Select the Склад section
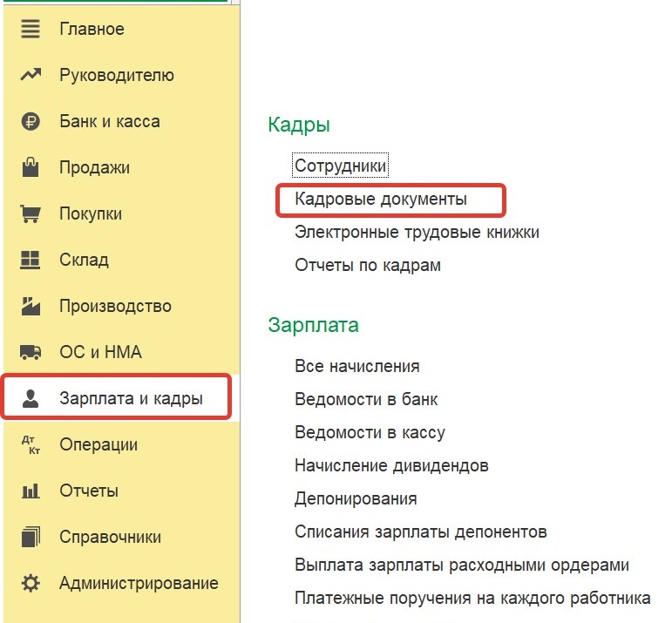 84,260
